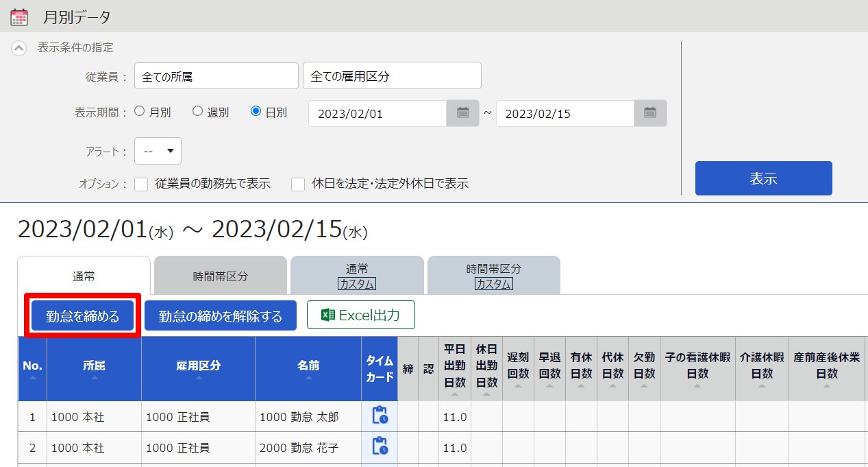This screenshot has width=868, height=467.
Task: Sort table by No. column
Action: coord(32,369)
